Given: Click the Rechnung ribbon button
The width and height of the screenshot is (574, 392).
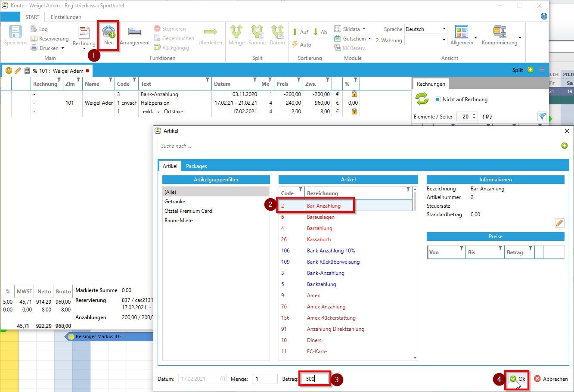Looking at the screenshot, I should pyautogui.click(x=84, y=37).
